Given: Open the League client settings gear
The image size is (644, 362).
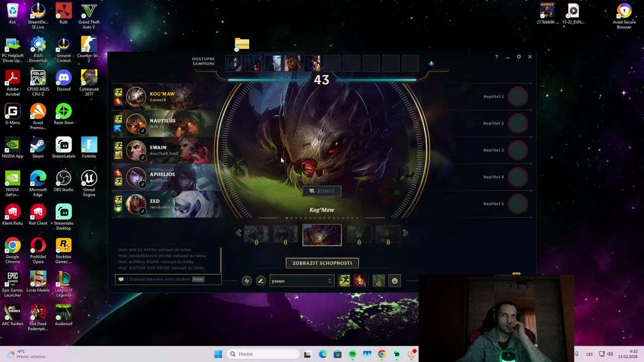Looking at the screenshot, I should (x=519, y=57).
